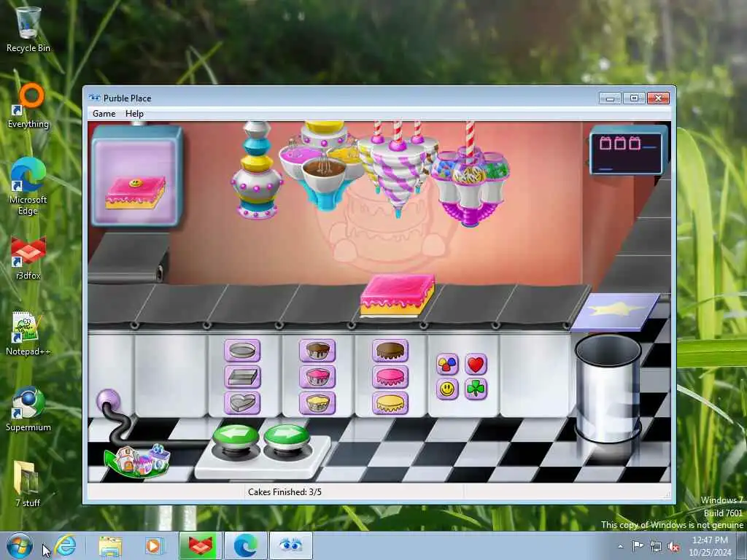Add the colored candy drops decoration
747x560 pixels.
pos(447,365)
